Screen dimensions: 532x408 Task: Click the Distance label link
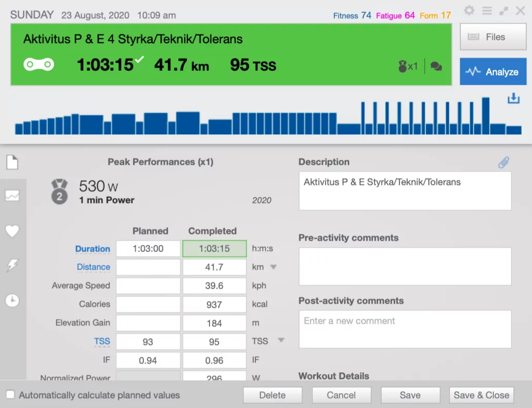tap(93, 267)
